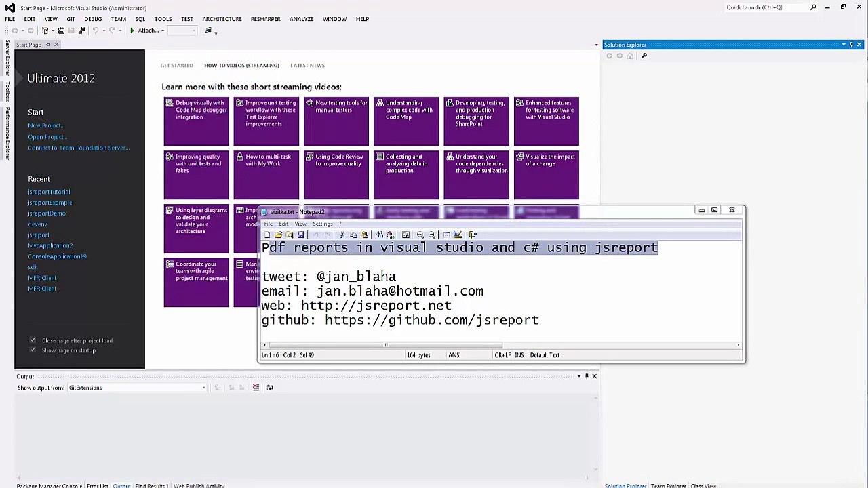
Task: Click the Navigate Backward toolbar icon
Action: [x=15, y=30]
